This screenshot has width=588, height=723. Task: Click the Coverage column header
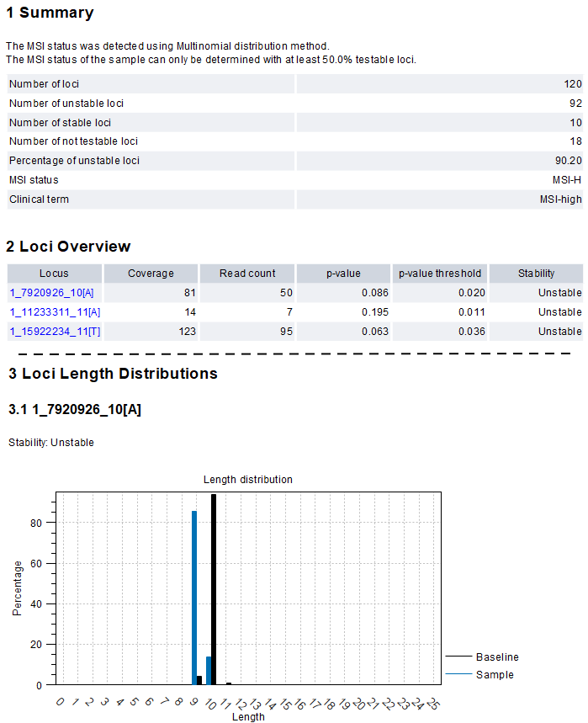(x=151, y=274)
